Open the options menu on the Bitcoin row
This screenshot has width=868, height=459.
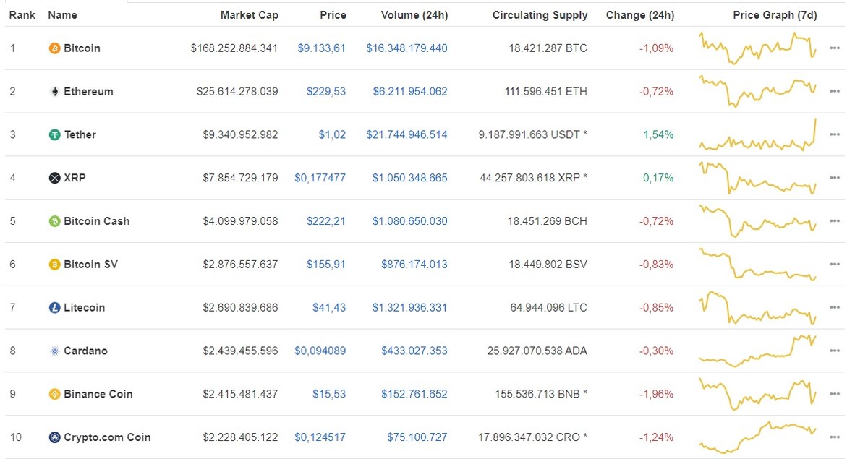835,48
